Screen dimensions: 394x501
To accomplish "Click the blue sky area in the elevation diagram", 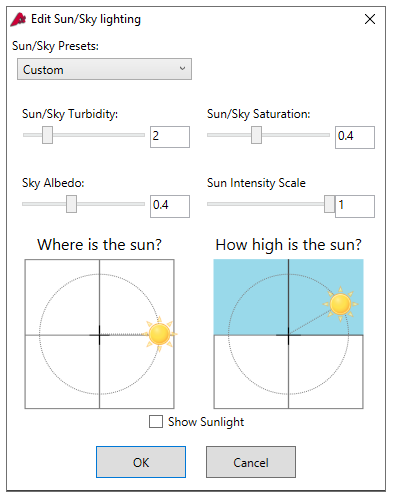I will pyautogui.click(x=251, y=297).
